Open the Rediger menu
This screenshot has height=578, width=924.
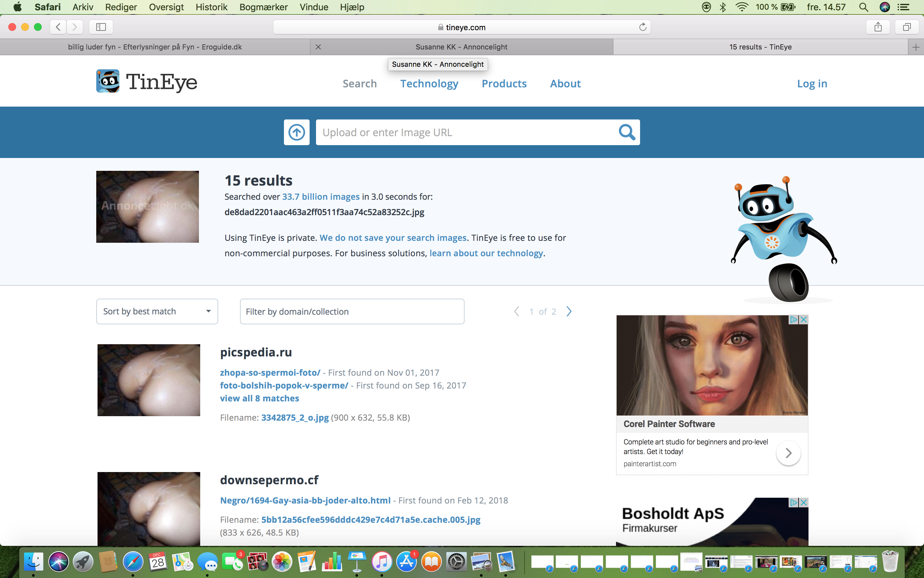[121, 7]
